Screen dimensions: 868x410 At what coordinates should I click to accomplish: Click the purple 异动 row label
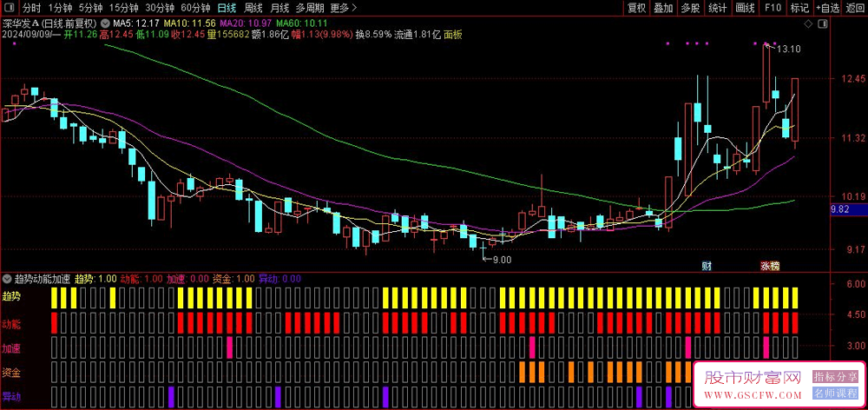point(11,397)
